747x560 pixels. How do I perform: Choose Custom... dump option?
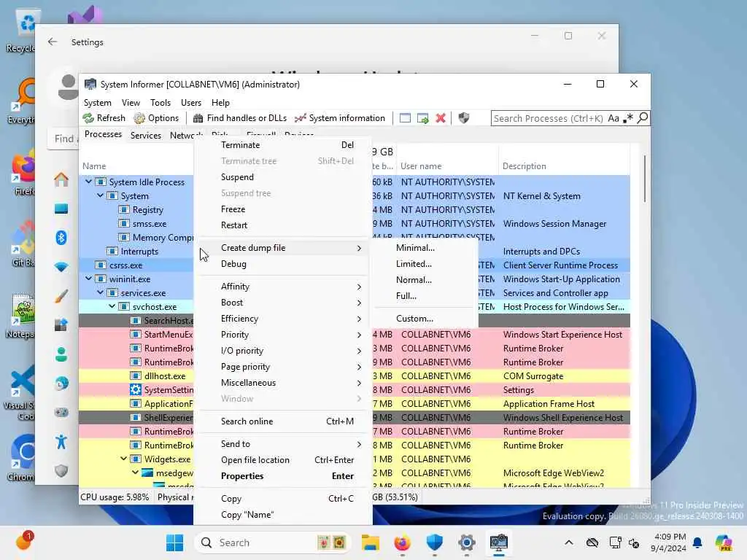click(x=425, y=319)
